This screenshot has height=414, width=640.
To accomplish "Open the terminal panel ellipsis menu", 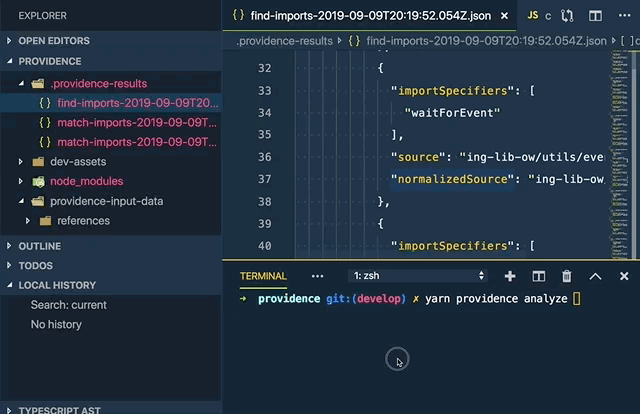I will click(x=317, y=276).
